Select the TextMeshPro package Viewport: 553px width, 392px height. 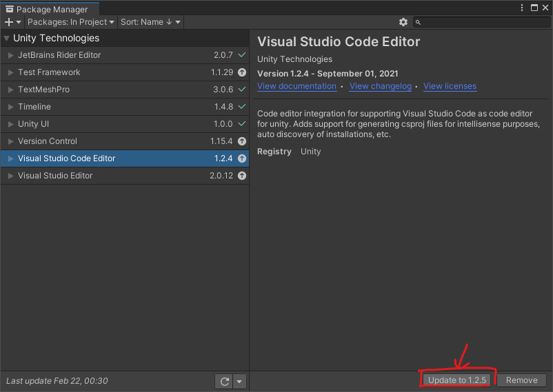[125, 90]
